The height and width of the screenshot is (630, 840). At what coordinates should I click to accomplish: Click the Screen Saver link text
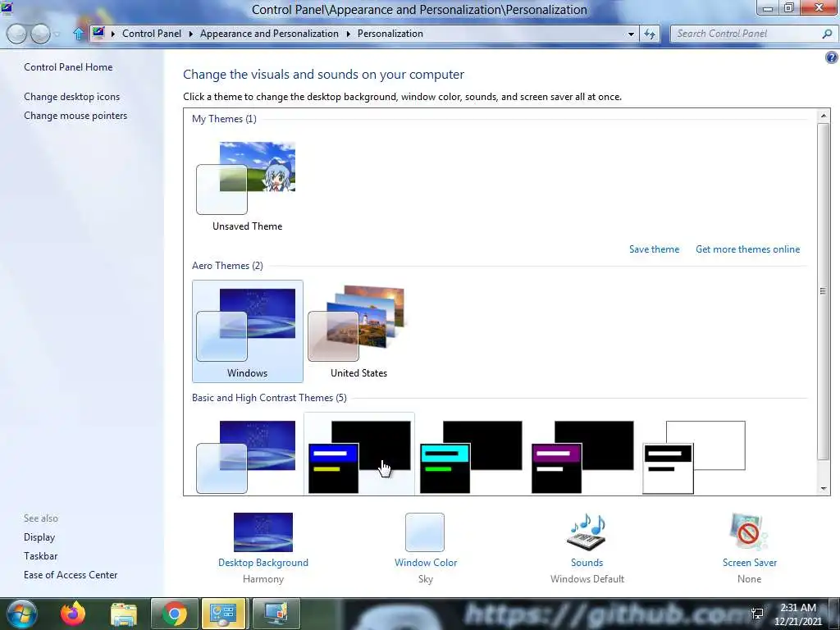click(750, 563)
